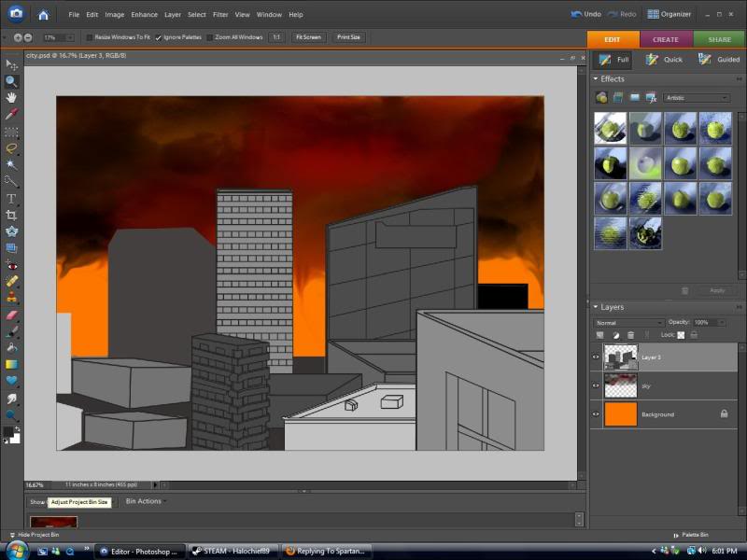Choose the Quick Selection tool
This screenshot has height=560, width=747.
[x=11, y=181]
